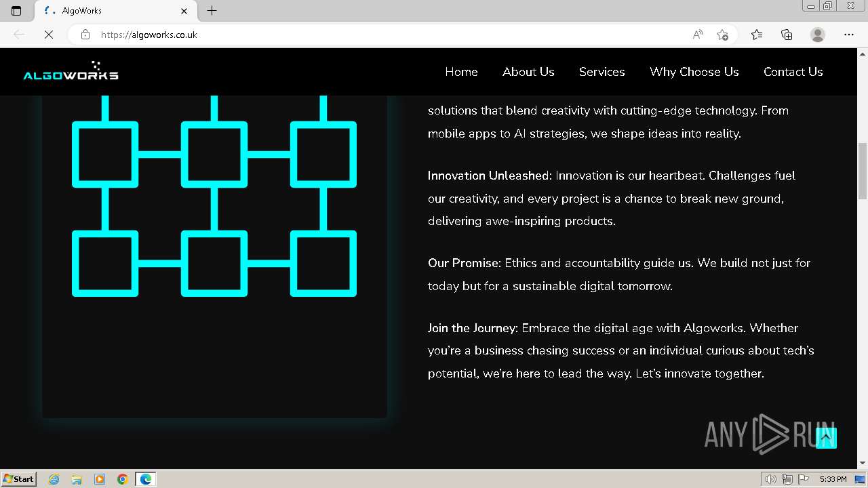Open the Read aloud icon
This screenshot has height=488, width=868.
tap(698, 35)
